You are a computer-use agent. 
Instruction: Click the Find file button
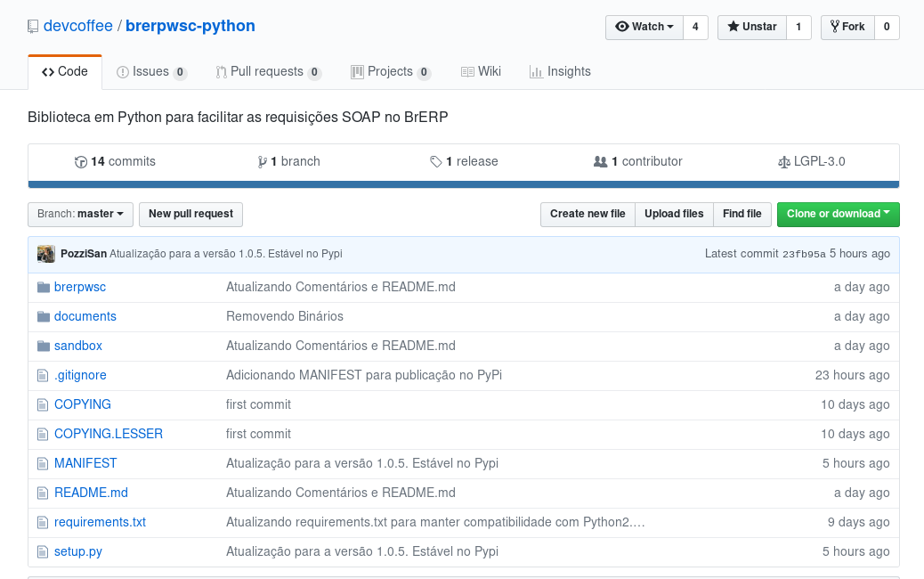coord(742,214)
